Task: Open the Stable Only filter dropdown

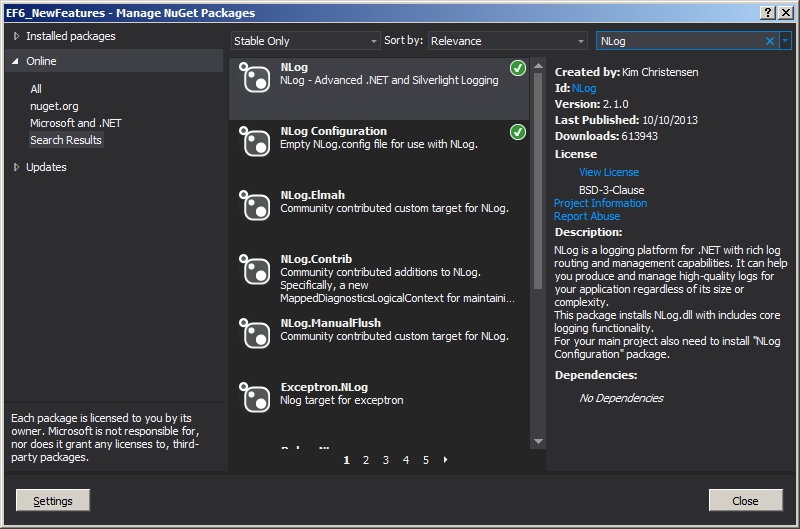Action: point(305,41)
